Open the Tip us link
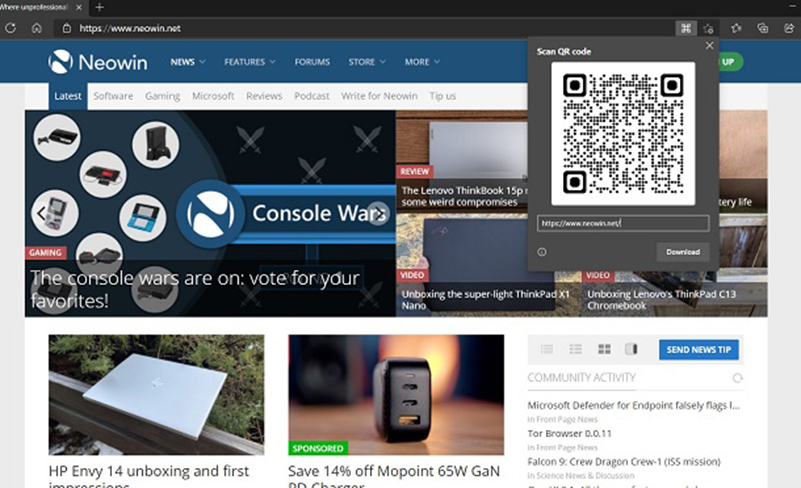This screenshot has width=801, height=488. pos(442,96)
